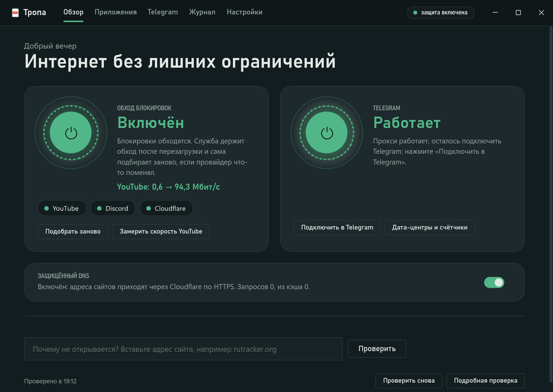Open the Telegram tab
553x392 pixels.
163,12
